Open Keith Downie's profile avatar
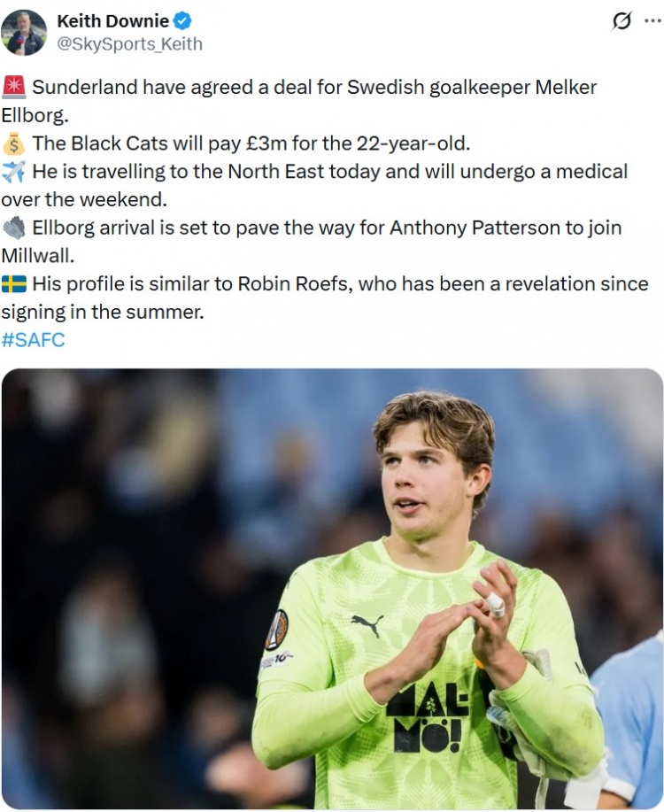The image size is (664, 812). point(24,32)
